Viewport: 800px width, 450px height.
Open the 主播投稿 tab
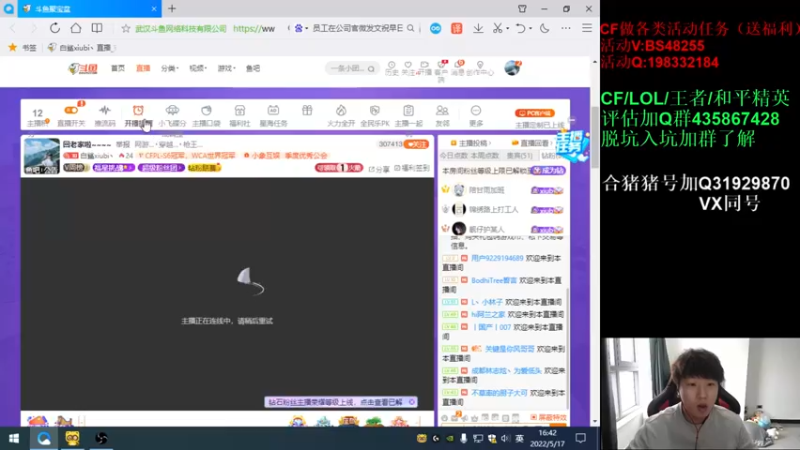[x=469, y=143]
